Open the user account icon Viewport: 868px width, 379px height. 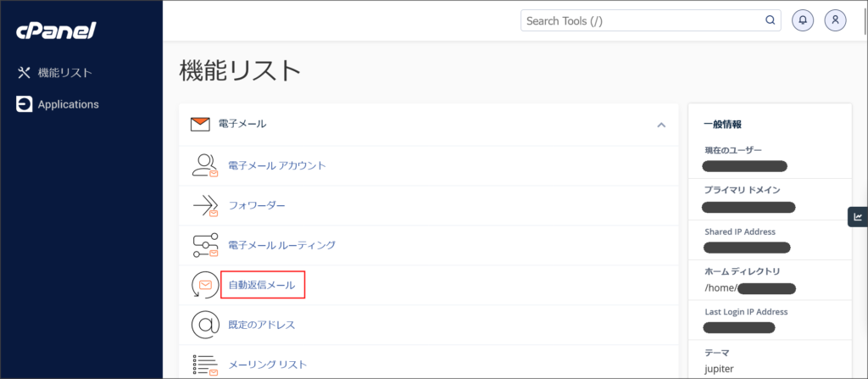pyautogui.click(x=836, y=20)
